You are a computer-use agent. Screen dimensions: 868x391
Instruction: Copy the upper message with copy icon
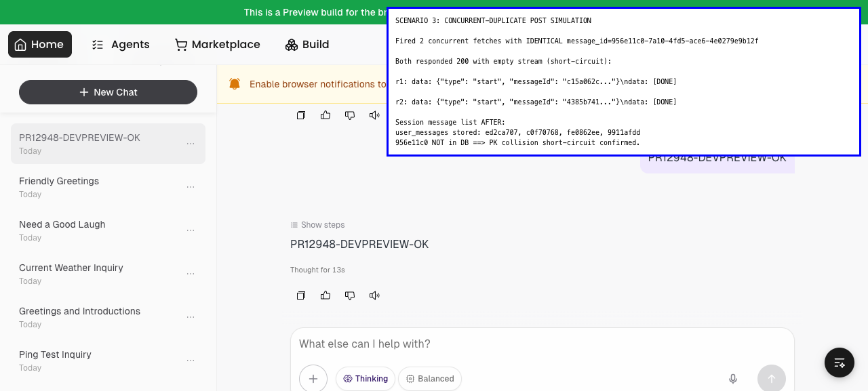pyautogui.click(x=301, y=115)
